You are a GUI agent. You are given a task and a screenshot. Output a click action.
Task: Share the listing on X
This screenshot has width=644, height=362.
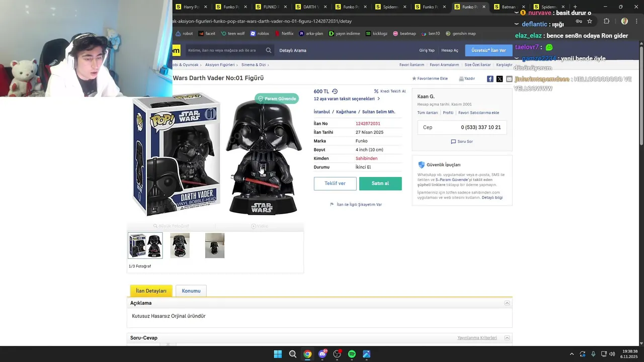tap(500, 79)
